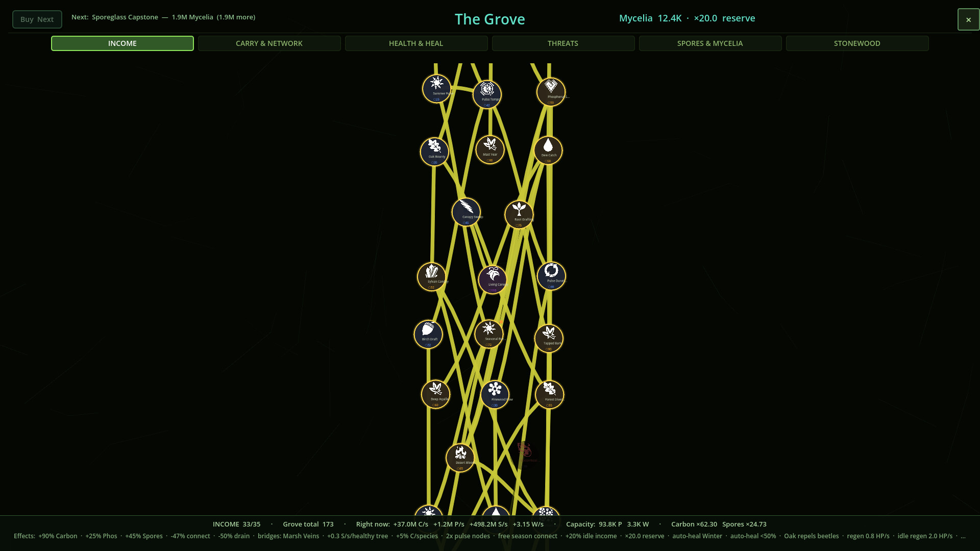Viewport: 980px width, 551px height.
Task: Select the Pinewood snowflake node
Action: pos(495,394)
